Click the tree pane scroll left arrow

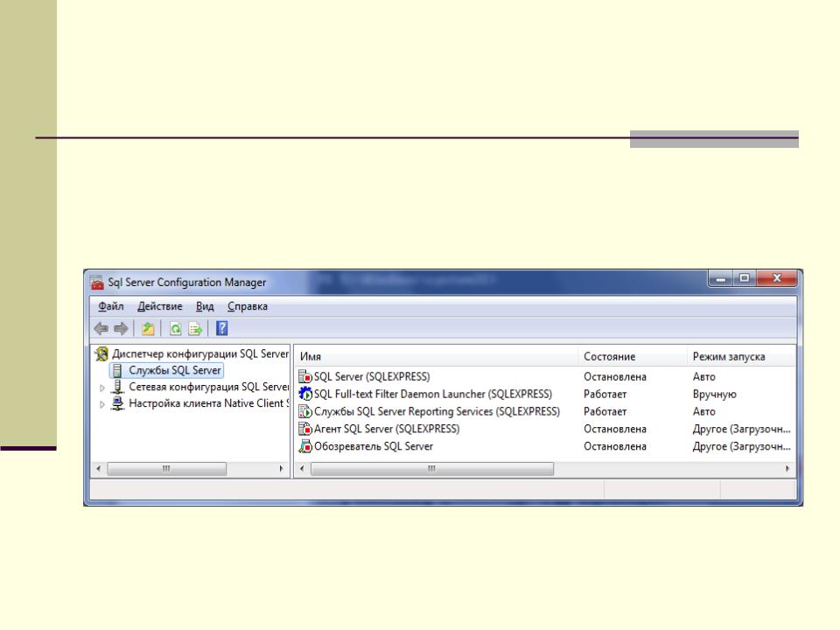pos(99,469)
